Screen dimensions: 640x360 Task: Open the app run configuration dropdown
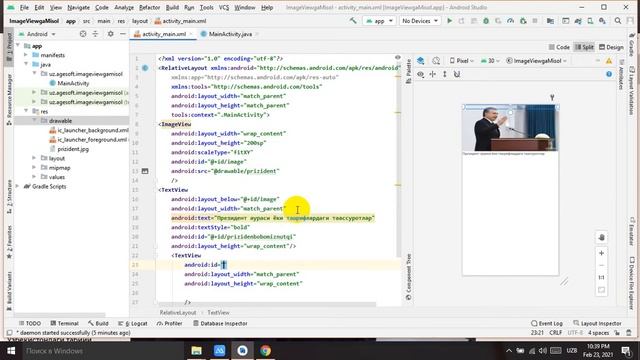pyautogui.click(x=379, y=21)
